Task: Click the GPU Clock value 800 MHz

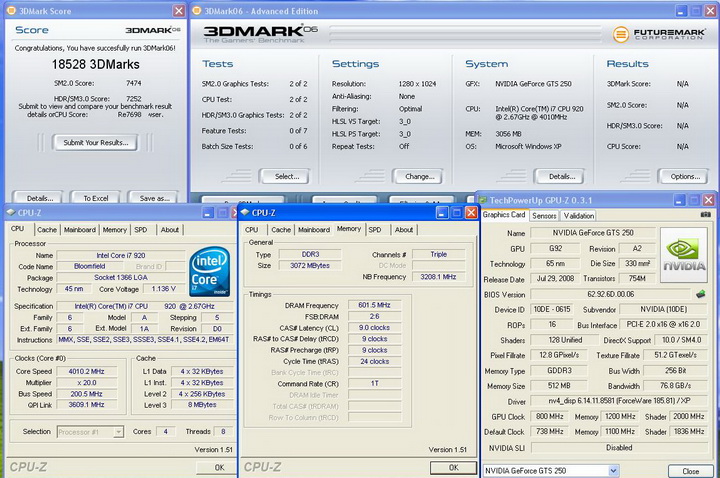Action: (x=549, y=416)
